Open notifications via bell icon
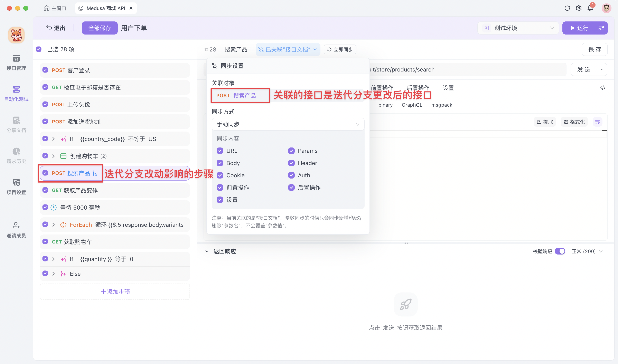The image size is (618, 364). click(590, 8)
